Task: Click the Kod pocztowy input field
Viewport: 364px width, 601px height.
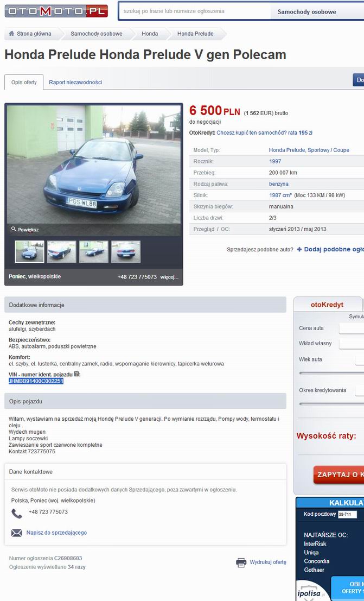Action: [347, 514]
